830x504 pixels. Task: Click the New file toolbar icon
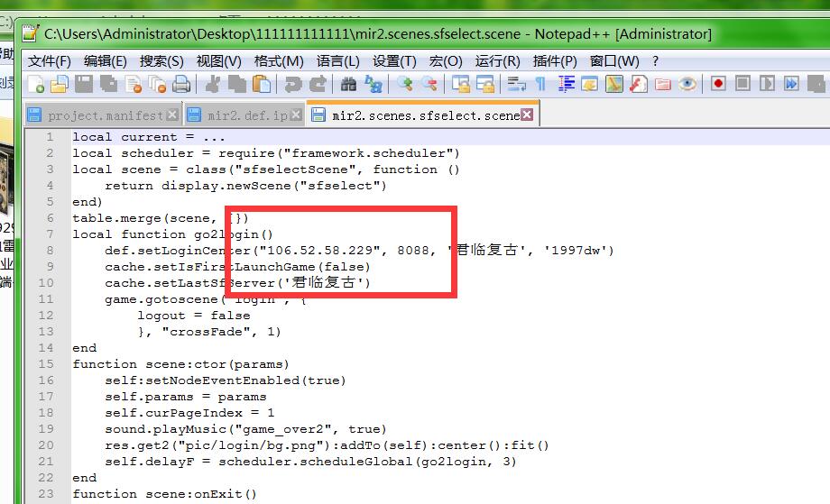[x=36, y=84]
